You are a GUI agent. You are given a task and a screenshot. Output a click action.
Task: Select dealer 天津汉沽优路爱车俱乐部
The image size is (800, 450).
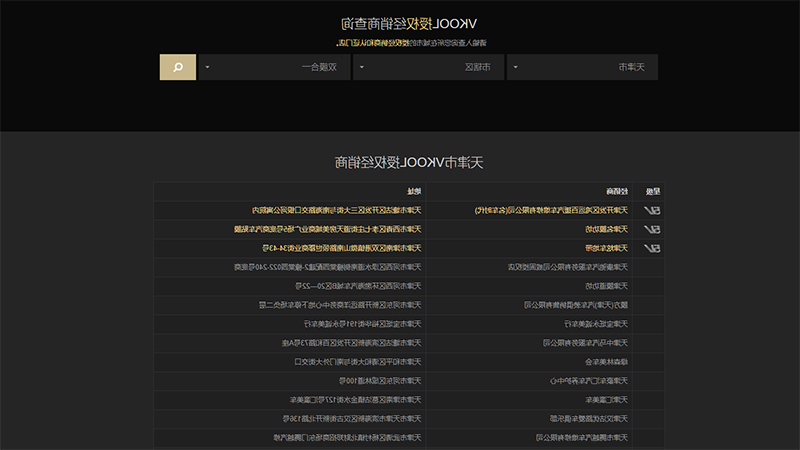click(x=589, y=418)
